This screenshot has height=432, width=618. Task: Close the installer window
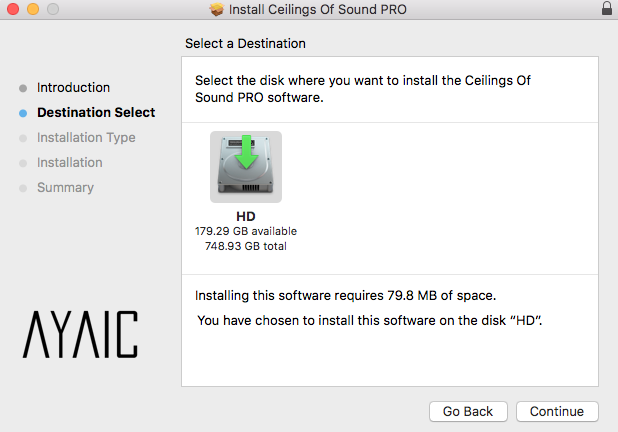tap(12, 10)
